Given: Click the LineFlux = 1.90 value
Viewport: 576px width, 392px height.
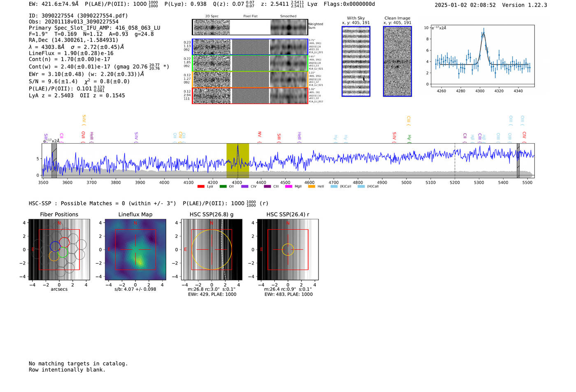Looking at the screenshot, I should point(71,53).
